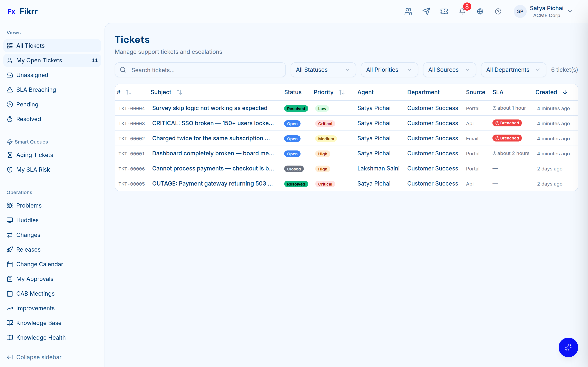Viewport: 588px width, 367px height.
Task: Click the globe language icon in top bar
Action: pos(480,11)
